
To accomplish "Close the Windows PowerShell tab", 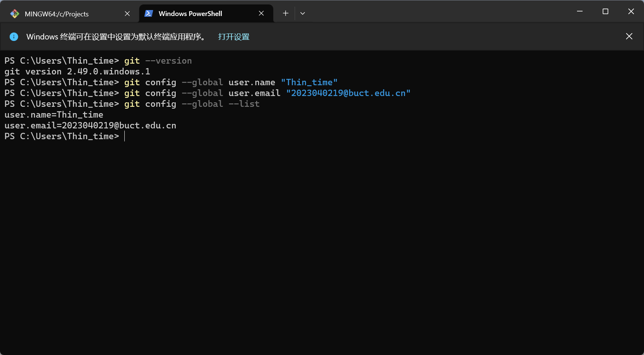I will (x=261, y=14).
